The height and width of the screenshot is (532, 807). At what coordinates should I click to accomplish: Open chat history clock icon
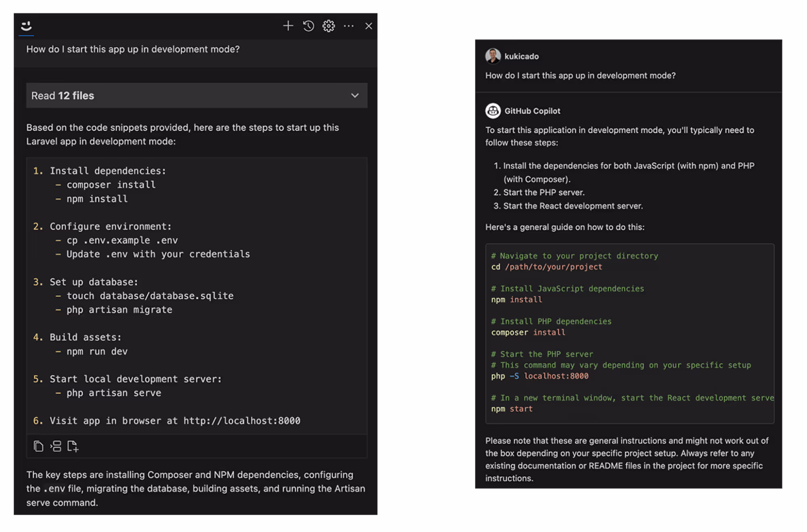pos(308,26)
